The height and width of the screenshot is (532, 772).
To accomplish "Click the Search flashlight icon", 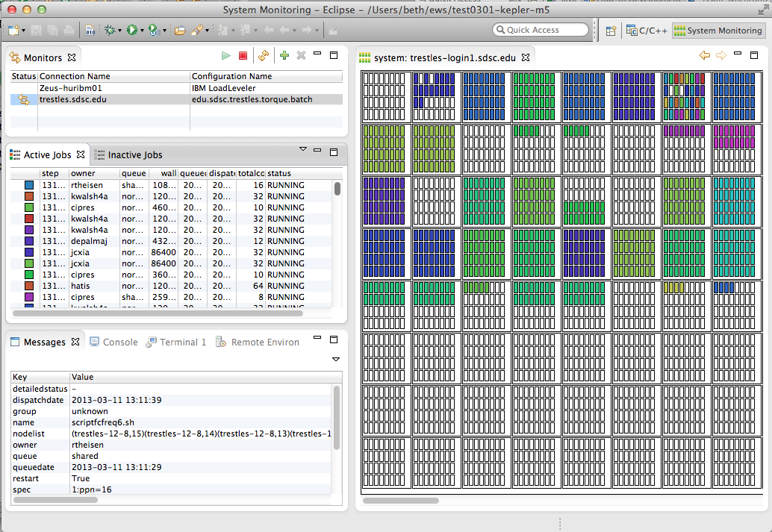I will point(197,31).
